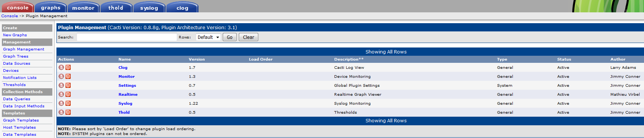Click the 'Larry Adams' author cell
Screen dimensions: 644x138
623,67
